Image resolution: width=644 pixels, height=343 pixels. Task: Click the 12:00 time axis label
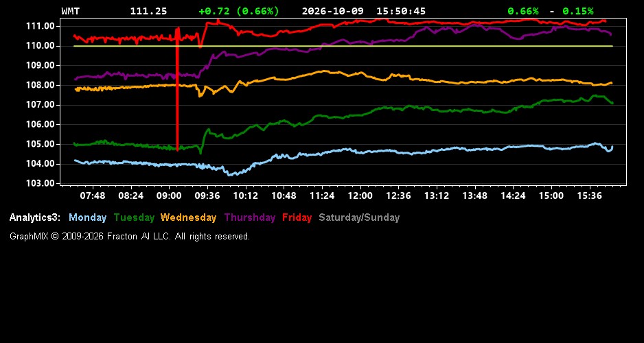[360, 196]
